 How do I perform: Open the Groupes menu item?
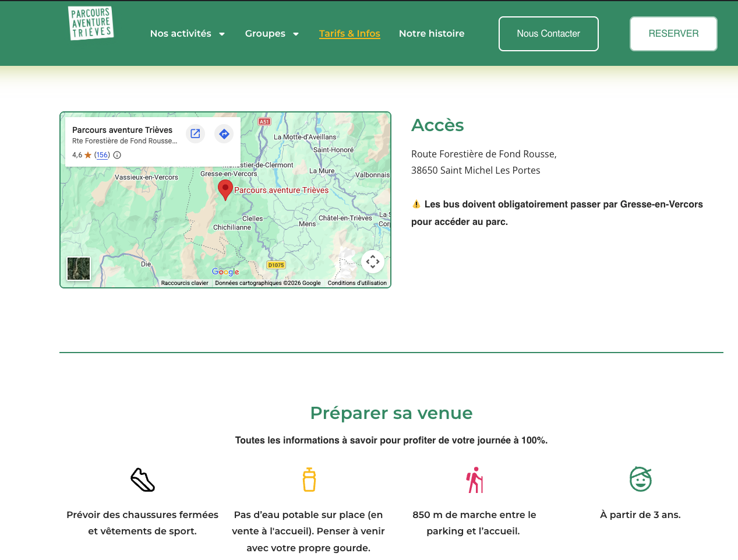(x=265, y=34)
